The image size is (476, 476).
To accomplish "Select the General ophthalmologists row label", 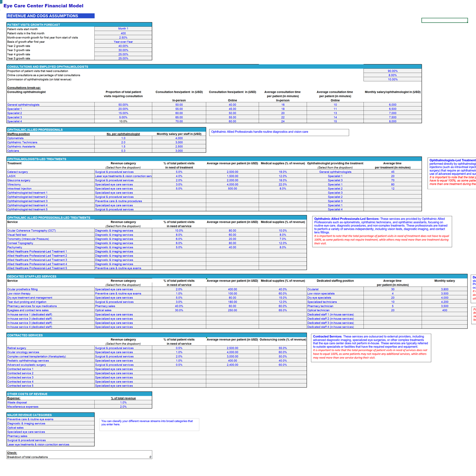I will [23, 105].
